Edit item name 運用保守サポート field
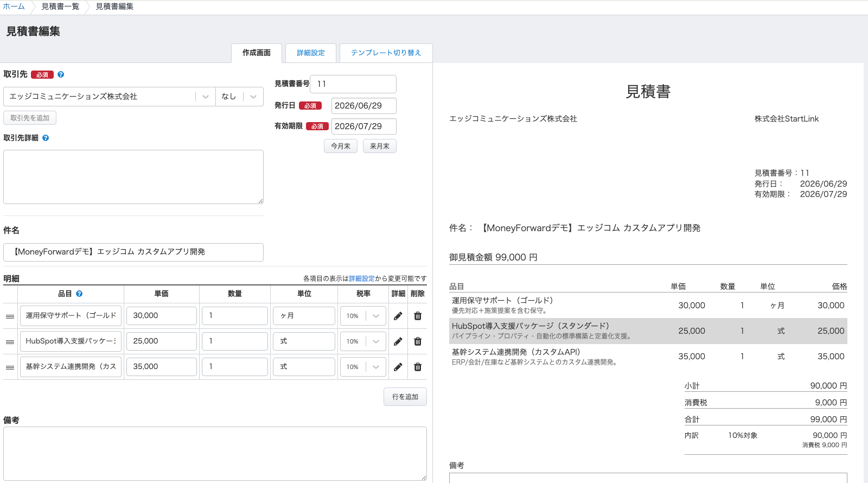 (71, 316)
